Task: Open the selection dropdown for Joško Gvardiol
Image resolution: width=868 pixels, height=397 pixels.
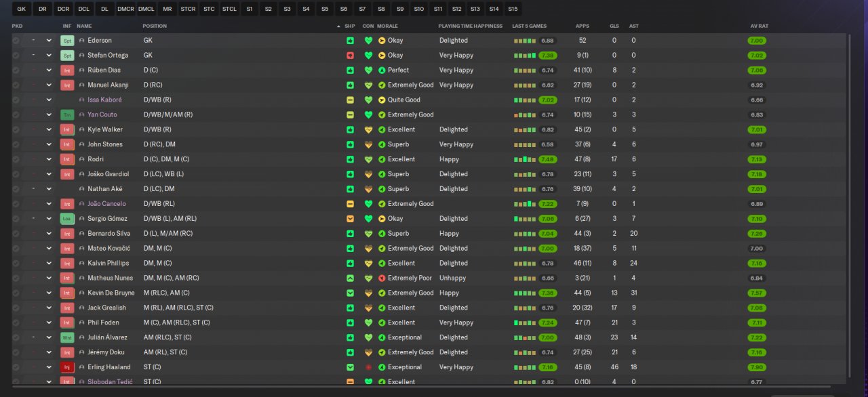Action: tap(49, 174)
